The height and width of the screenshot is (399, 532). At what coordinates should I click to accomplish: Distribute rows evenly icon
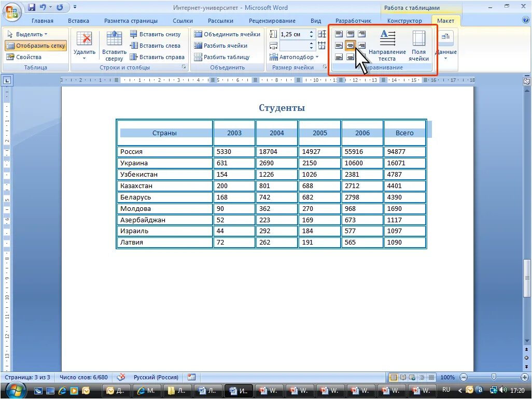coord(322,34)
